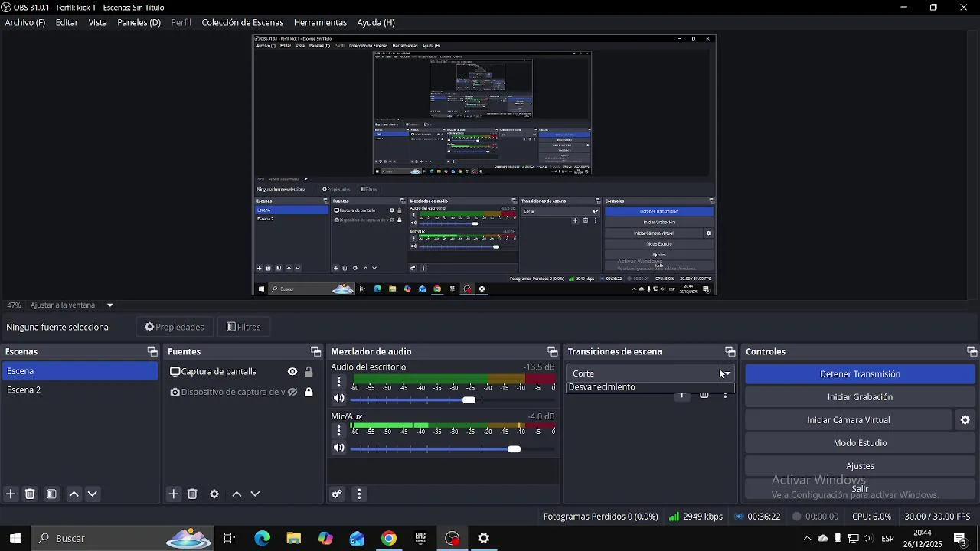Open File Explorer from the taskbar

(294, 539)
